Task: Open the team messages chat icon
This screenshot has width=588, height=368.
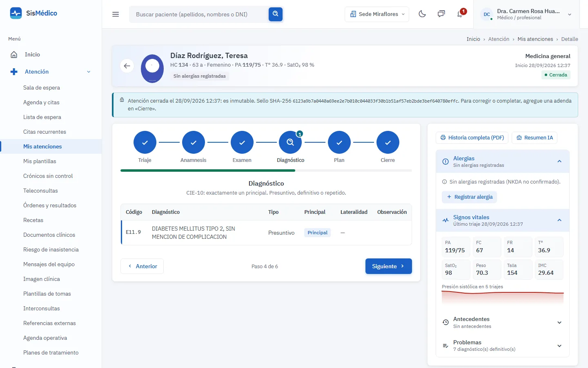Action: pos(441,14)
